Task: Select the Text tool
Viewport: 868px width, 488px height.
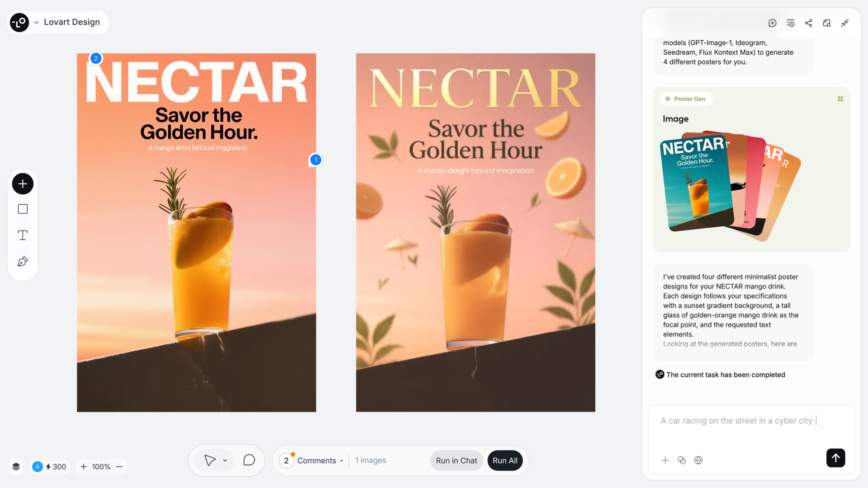Action: [x=23, y=235]
